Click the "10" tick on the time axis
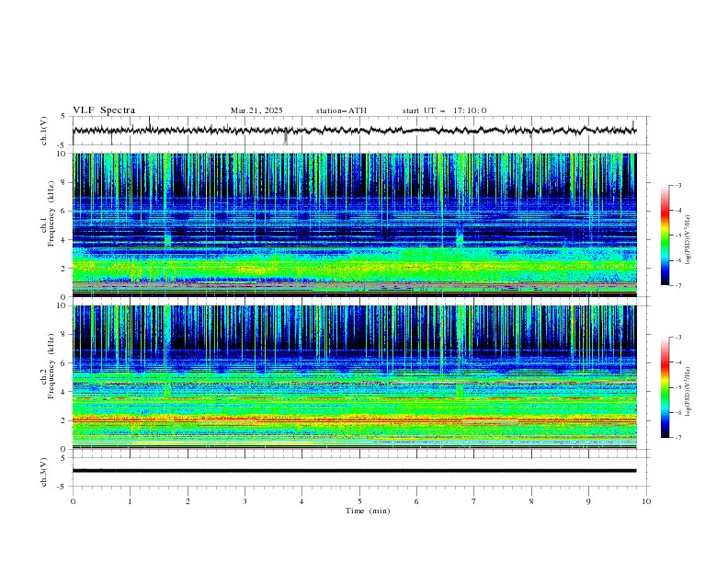The width and height of the screenshot is (728, 563). coord(646,501)
